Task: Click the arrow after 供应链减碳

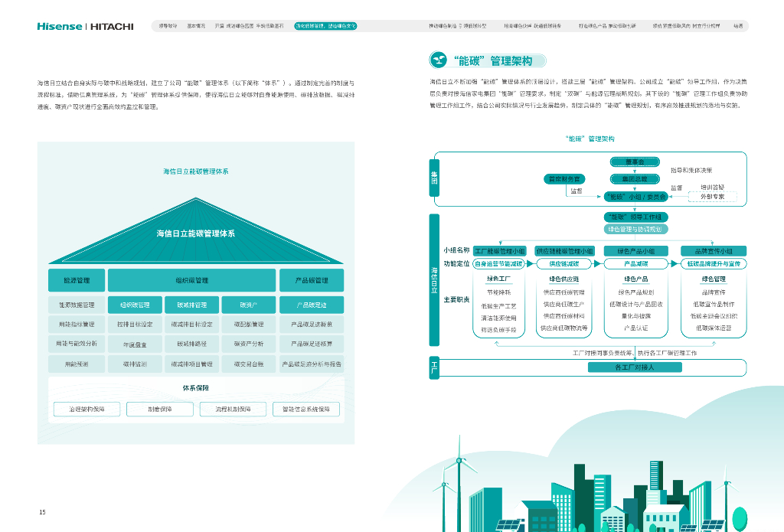Action: (x=597, y=263)
